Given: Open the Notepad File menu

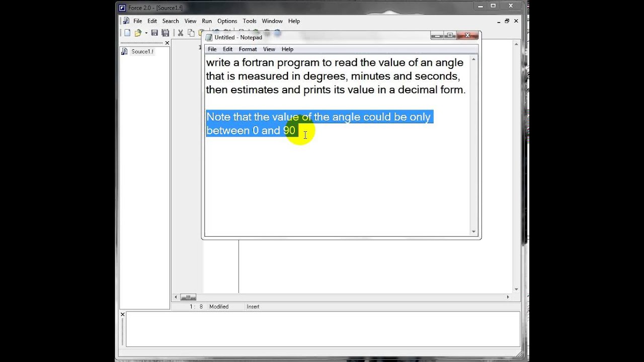Looking at the screenshot, I should [x=212, y=49].
